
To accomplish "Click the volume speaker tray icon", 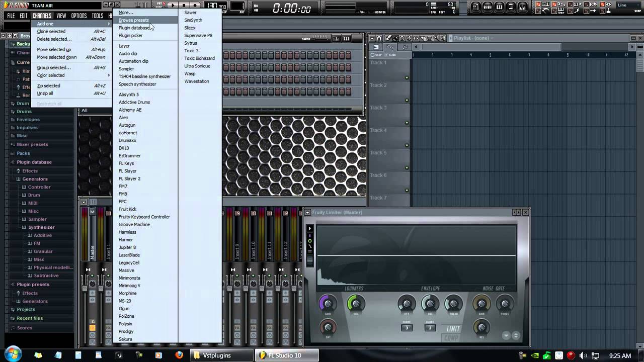I will pos(583,355).
